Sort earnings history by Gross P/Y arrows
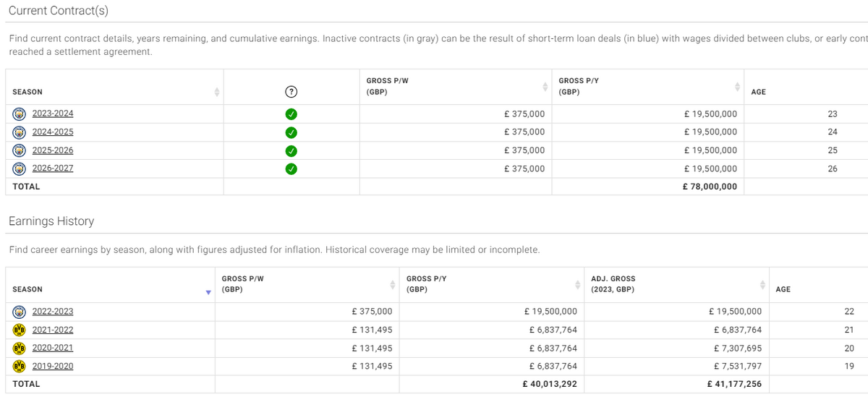Screen dimensions: 868x402 click(576, 283)
